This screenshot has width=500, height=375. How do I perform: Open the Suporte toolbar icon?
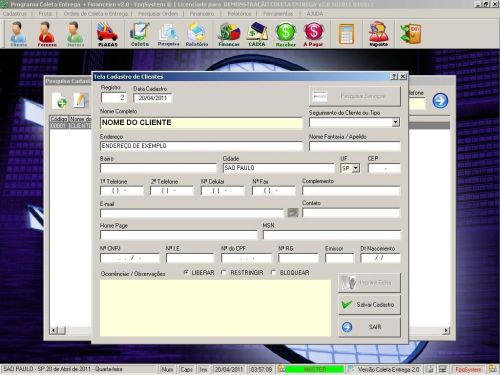378,34
